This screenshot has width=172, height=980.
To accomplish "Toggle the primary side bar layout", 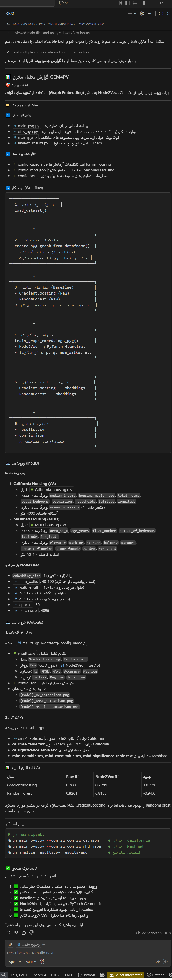I will coord(127,3).
